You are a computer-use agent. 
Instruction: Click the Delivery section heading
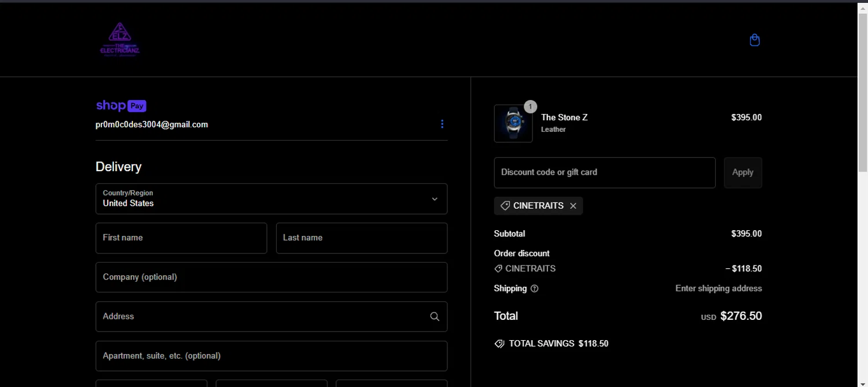118,167
